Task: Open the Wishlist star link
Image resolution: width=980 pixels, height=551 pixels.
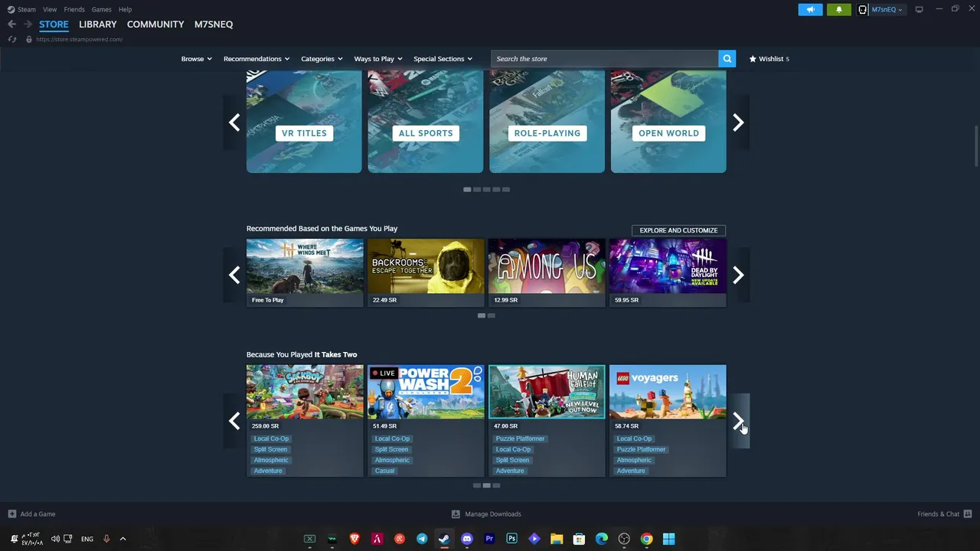Action: tap(769, 59)
